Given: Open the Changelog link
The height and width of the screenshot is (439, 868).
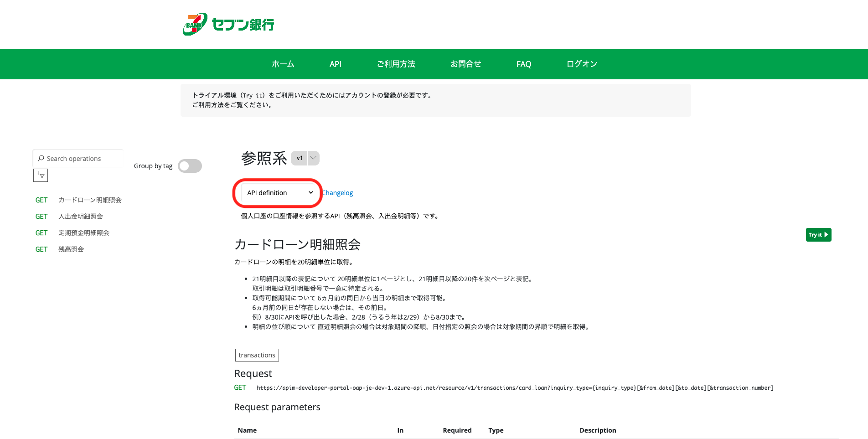Looking at the screenshot, I should pyautogui.click(x=338, y=193).
